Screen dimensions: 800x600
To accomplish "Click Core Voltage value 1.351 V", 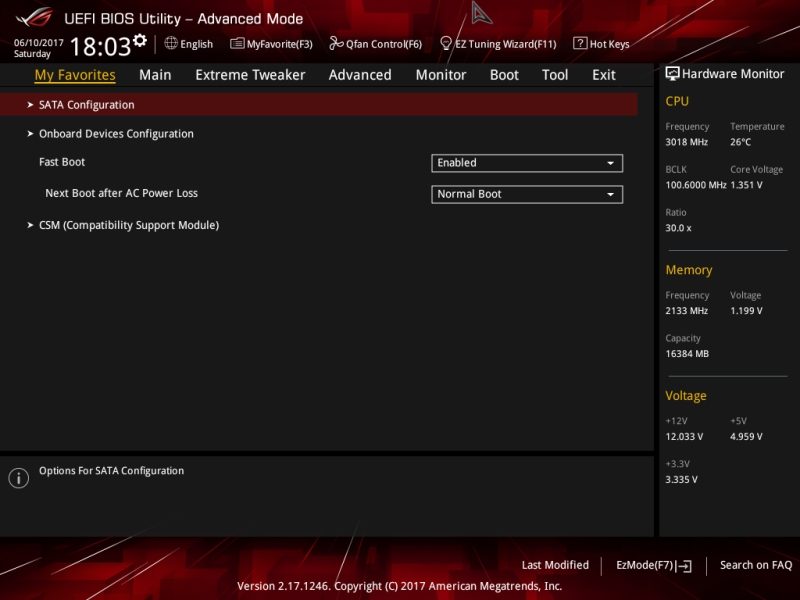I will click(x=746, y=185).
